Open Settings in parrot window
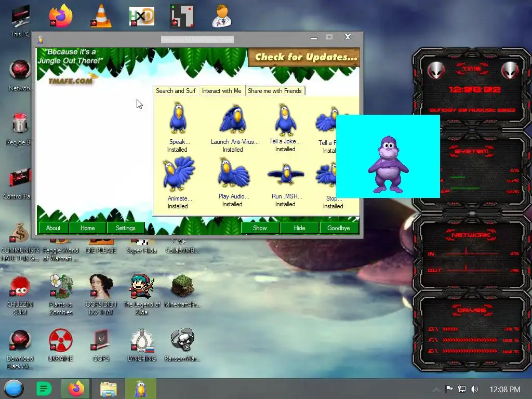Viewport: 532px width, 399px height. point(126,228)
